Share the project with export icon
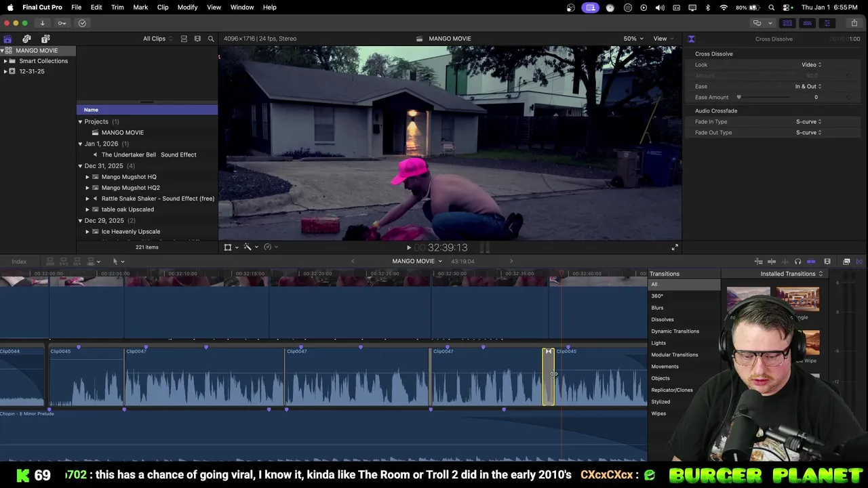This screenshot has width=868, height=488. point(854,23)
